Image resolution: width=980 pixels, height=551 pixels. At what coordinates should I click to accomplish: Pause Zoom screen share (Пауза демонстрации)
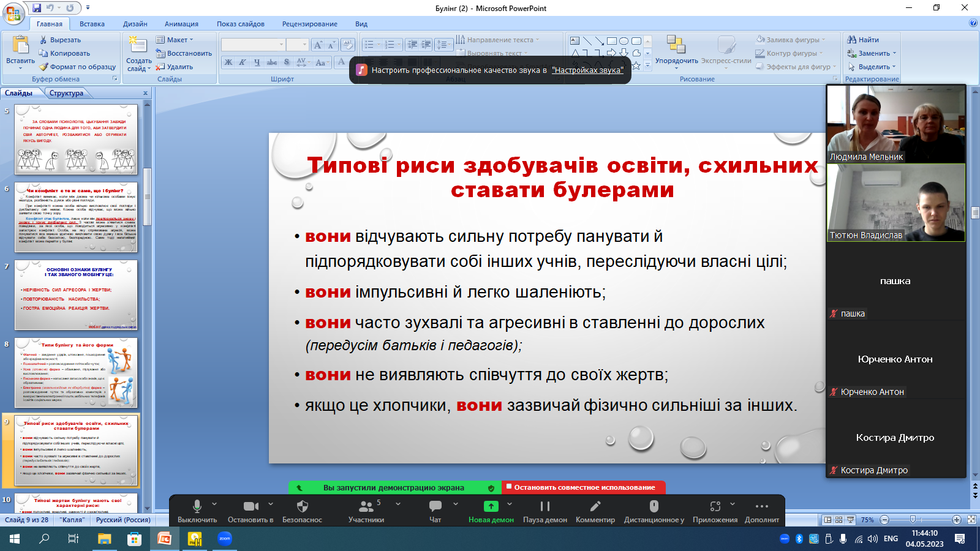tap(545, 511)
